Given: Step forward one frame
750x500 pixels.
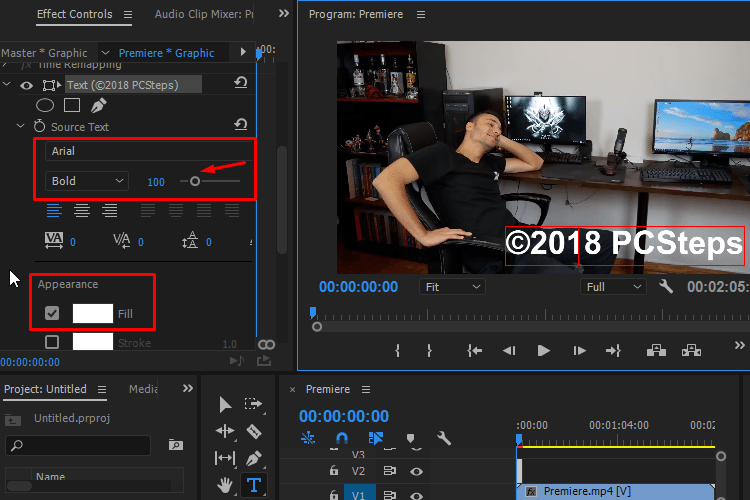Looking at the screenshot, I should [579, 351].
